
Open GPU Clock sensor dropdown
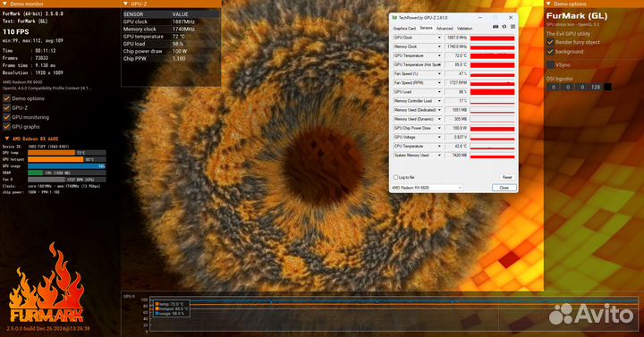[x=439, y=38]
